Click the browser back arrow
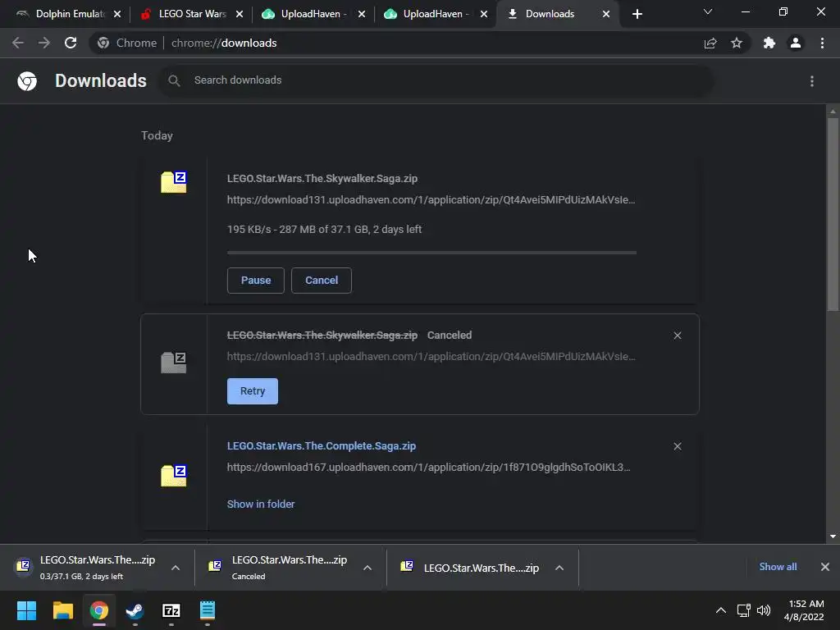 tap(18, 43)
